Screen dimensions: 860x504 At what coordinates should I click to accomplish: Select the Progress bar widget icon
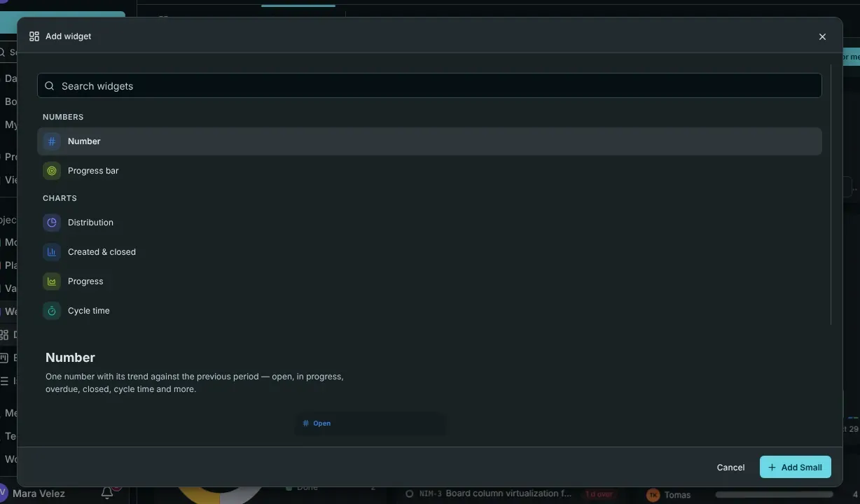[x=52, y=171]
